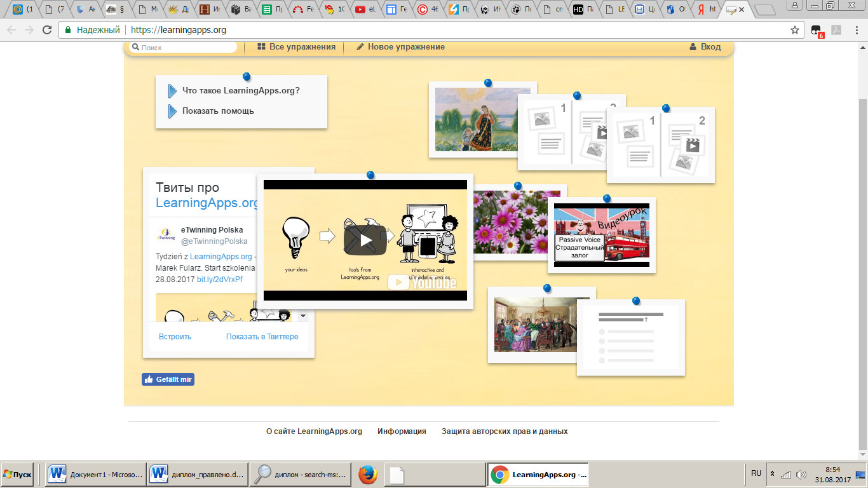
Task: Click the magnifier icon in the search box
Action: click(135, 47)
